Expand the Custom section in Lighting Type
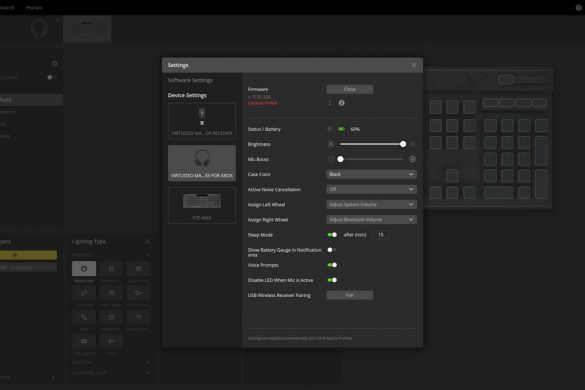 (x=147, y=362)
